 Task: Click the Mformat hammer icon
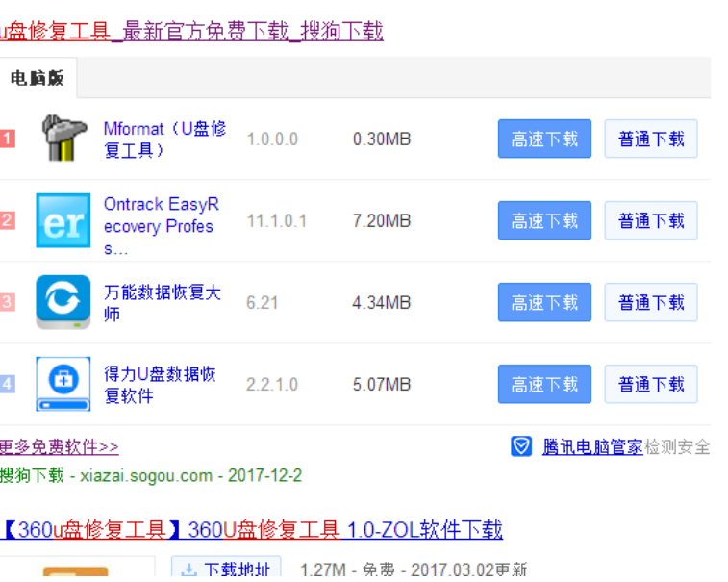[x=64, y=138]
